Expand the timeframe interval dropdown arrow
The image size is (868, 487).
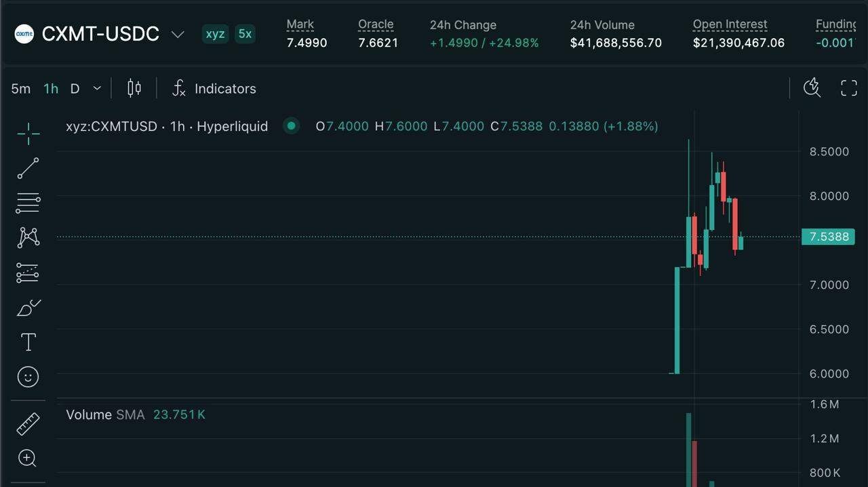tap(97, 88)
